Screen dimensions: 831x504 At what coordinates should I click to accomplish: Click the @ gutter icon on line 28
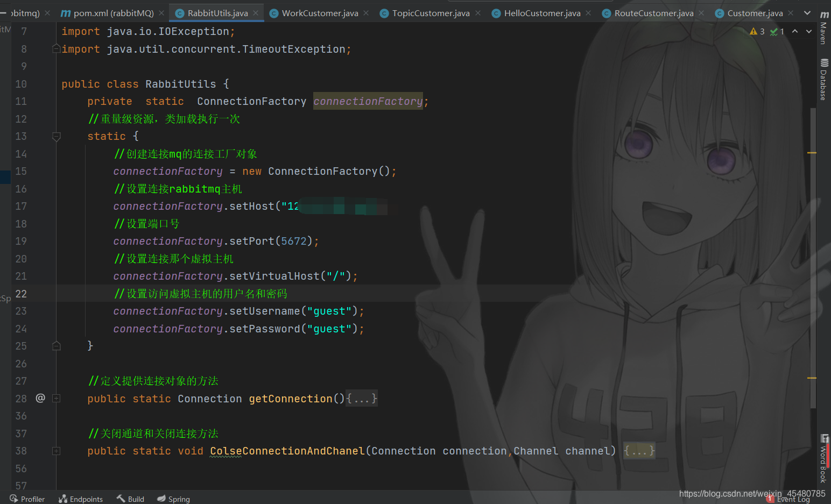click(40, 398)
